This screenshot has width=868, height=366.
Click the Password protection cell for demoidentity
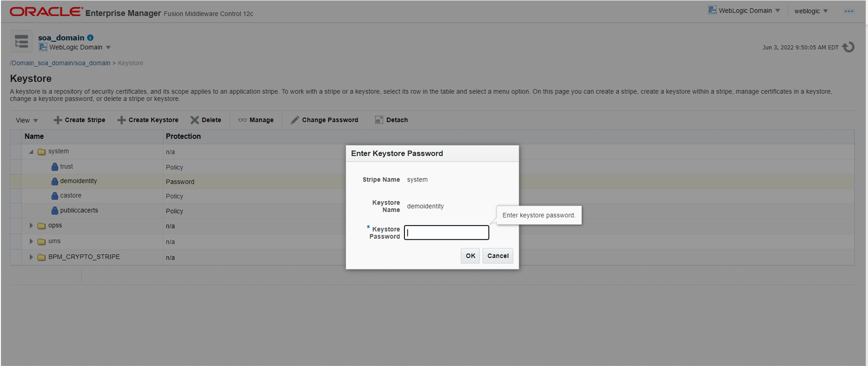180,182
